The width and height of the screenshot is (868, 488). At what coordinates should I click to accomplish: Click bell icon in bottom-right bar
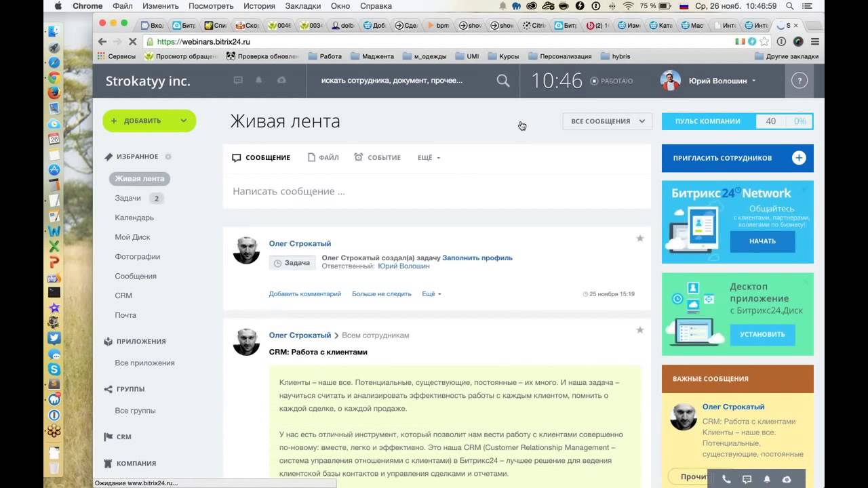coord(767,479)
